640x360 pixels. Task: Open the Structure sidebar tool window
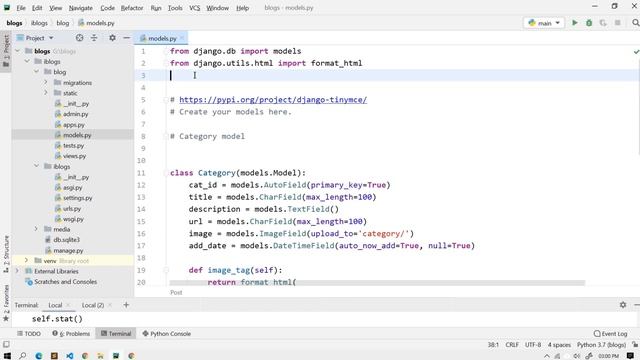[x=6, y=254]
